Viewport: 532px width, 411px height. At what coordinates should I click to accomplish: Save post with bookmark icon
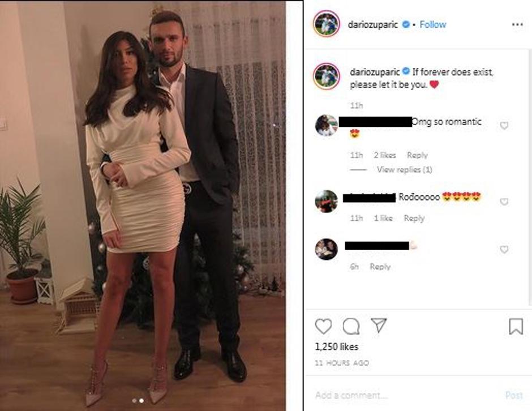pyautogui.click(x=516, y=327)
